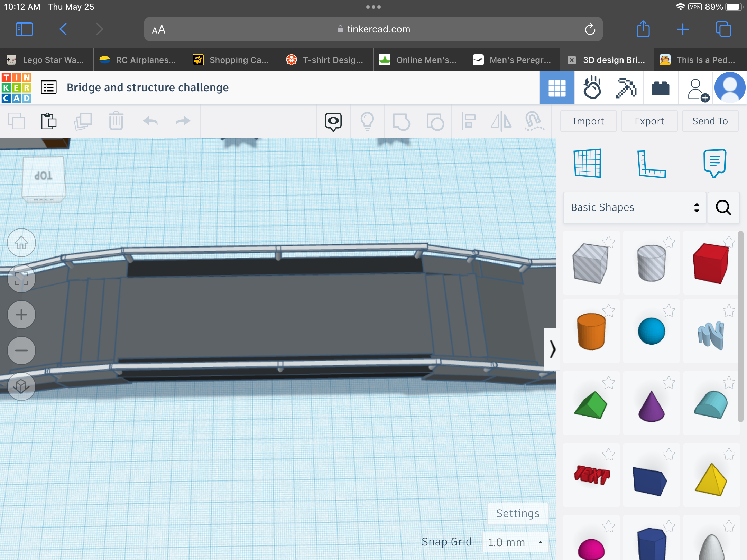Favorite the blue Sphere star
747x560 pixels.
(668, 310)
